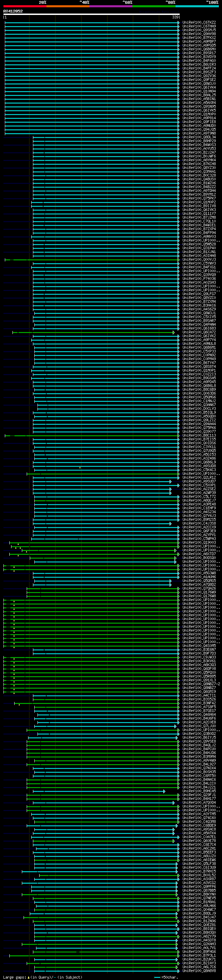
Task: Select the UniRef100_Q8DL34 label
Action: [x=199, y=137]
